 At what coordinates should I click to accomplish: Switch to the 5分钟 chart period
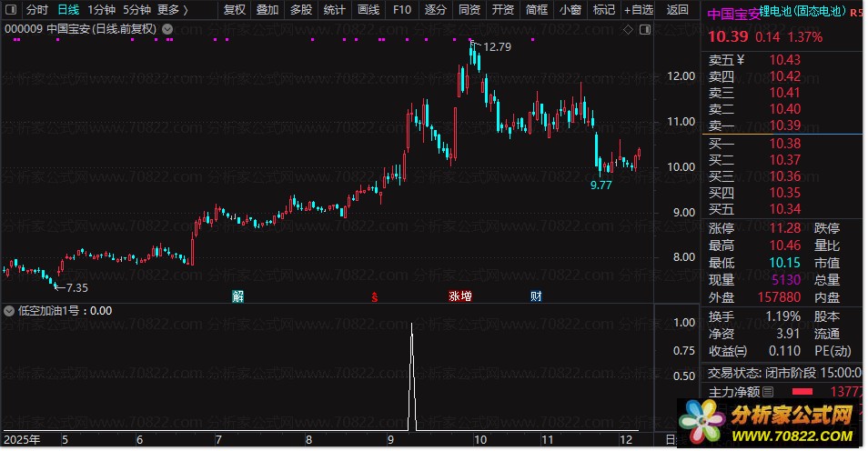click(x=136, y=9)
